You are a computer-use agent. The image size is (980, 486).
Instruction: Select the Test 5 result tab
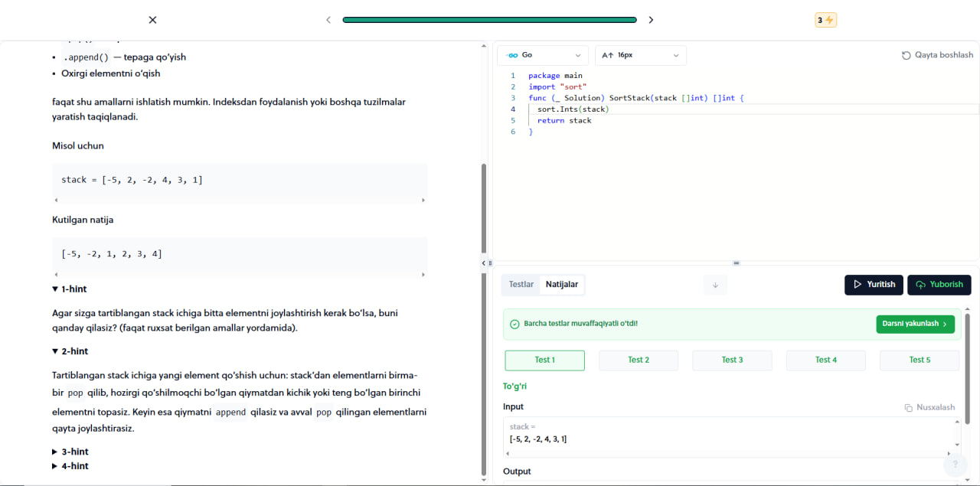(x=920, y=360)
